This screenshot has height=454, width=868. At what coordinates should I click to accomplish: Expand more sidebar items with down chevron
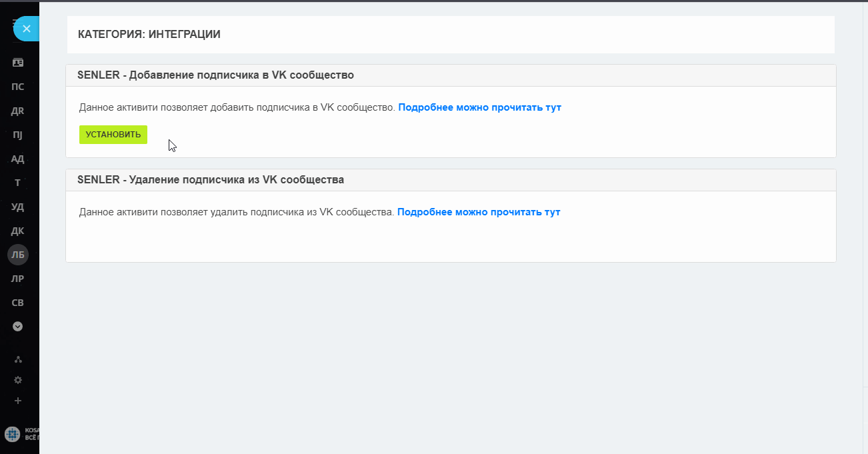coord(18,327)
